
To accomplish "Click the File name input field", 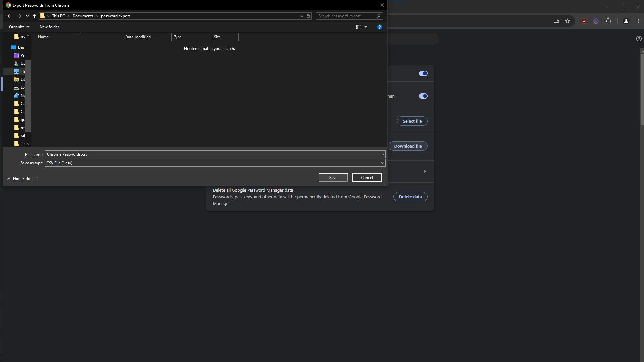I will [213, 154].
